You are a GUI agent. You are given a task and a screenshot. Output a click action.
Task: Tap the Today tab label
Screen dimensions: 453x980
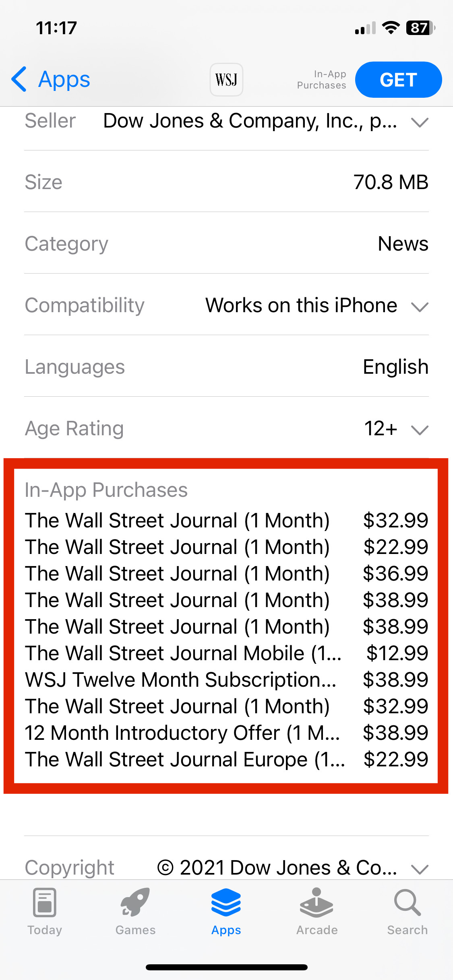click(45, 930)
